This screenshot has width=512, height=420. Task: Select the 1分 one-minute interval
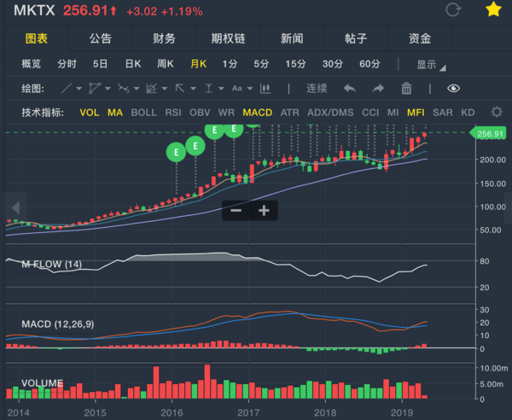pos(230,64)
